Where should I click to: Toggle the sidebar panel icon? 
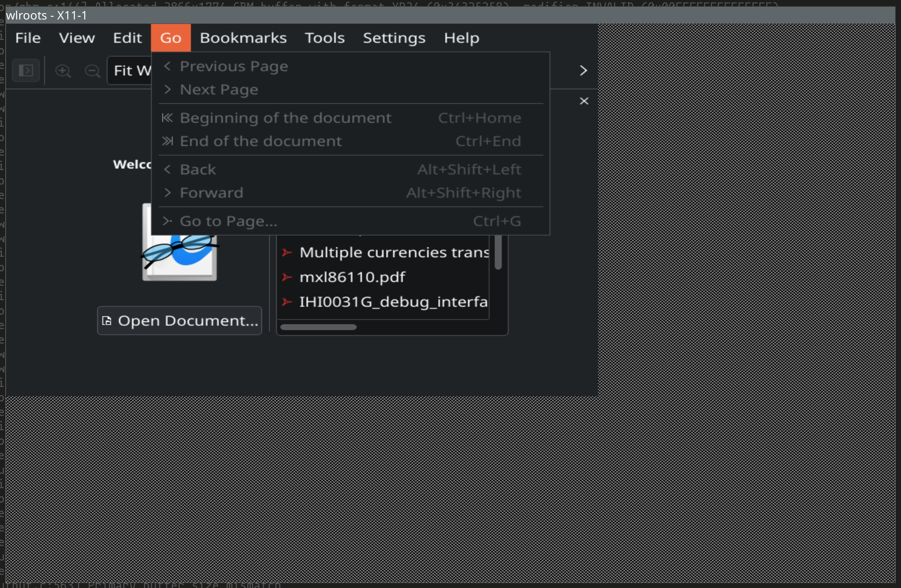click(x=26, y=70)
